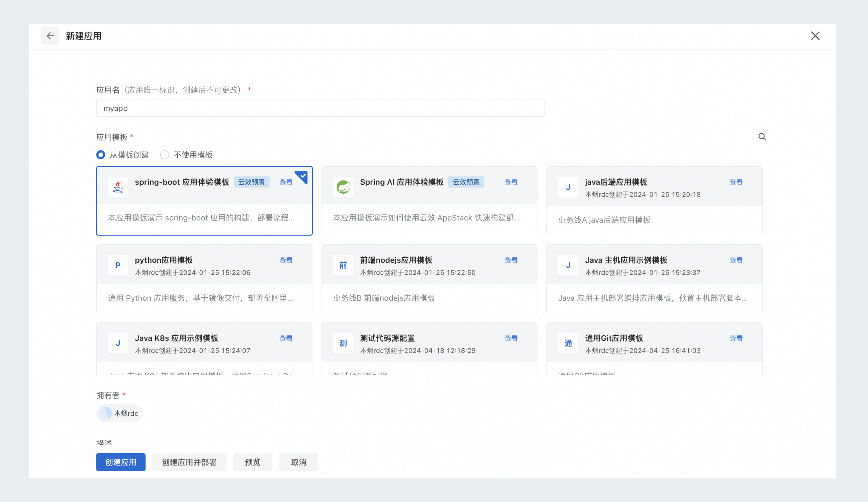Open 查看 link for 测试代码源配置
This screenshot has height=502, width=868.
coord(511,338)
